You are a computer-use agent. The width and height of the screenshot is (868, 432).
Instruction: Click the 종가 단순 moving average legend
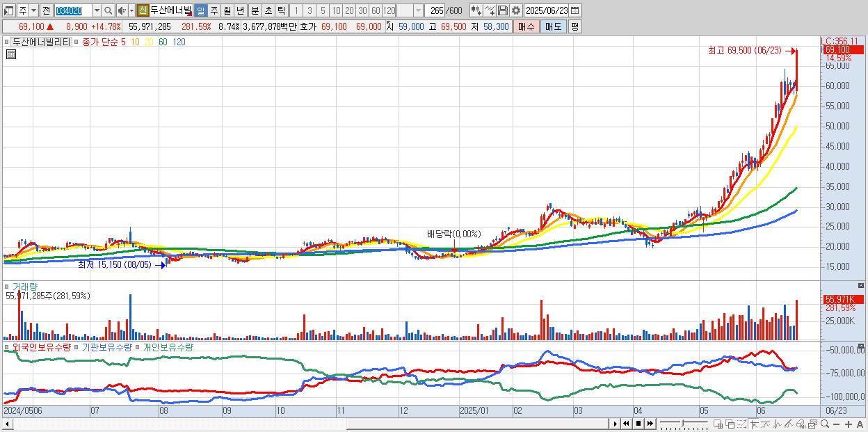(x=100, y=42)
